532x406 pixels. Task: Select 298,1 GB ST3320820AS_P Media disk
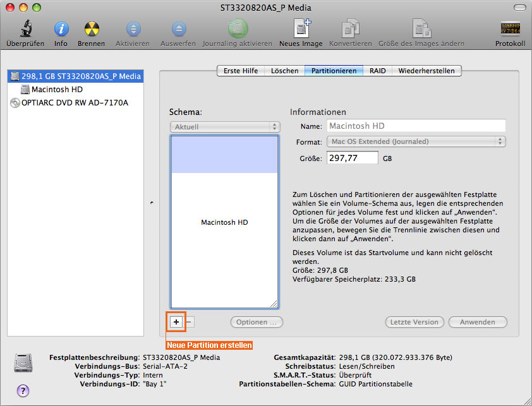(75, 76)
